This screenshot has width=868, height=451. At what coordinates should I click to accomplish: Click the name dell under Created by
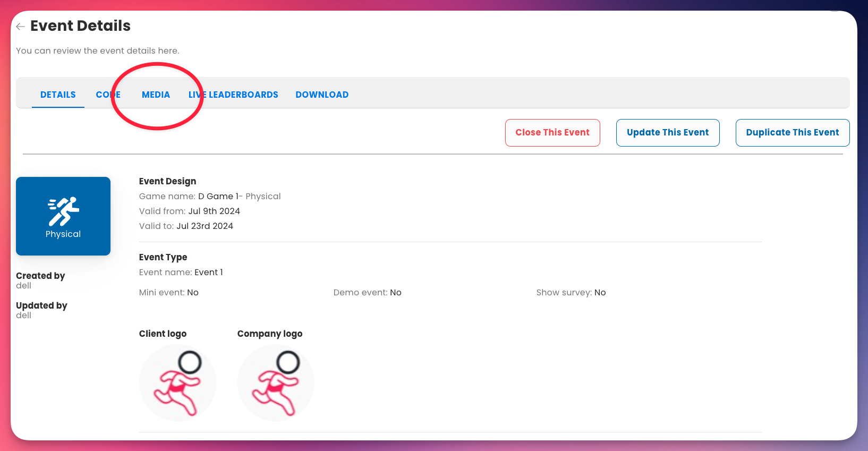click(x=24, y=286)
